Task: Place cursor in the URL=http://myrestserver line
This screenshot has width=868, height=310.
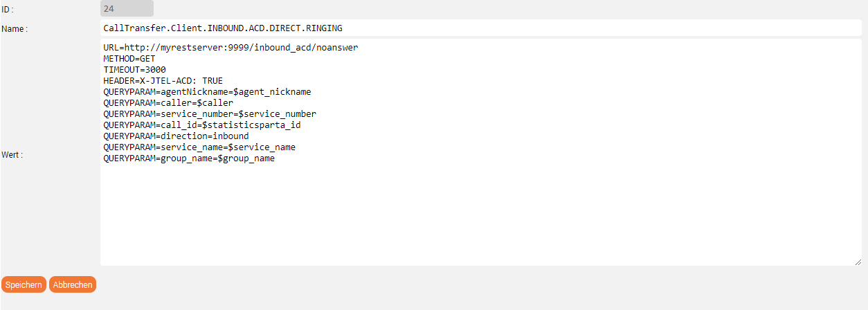Action: 230,48
